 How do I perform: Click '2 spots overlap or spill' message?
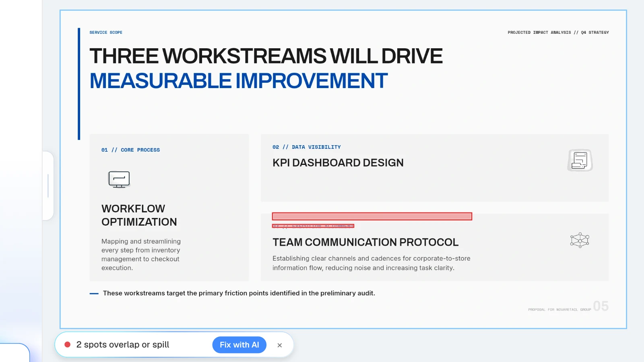coord(123,345)
